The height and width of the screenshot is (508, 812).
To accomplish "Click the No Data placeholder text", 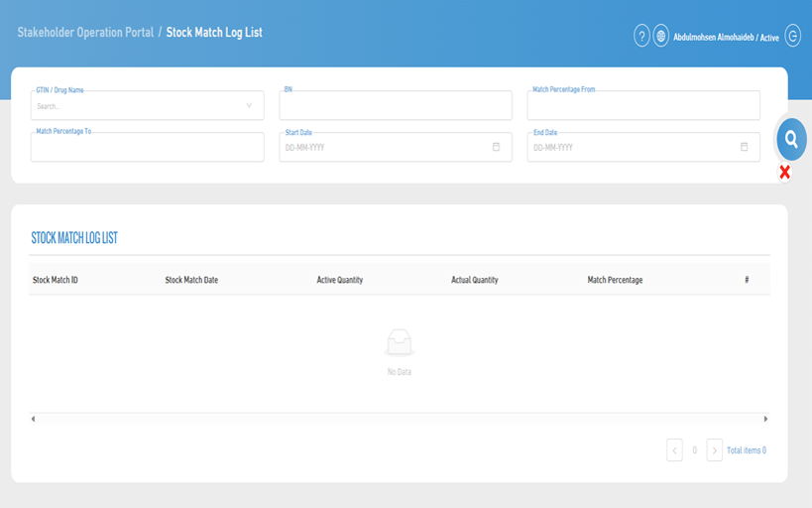I will [400, 372].
